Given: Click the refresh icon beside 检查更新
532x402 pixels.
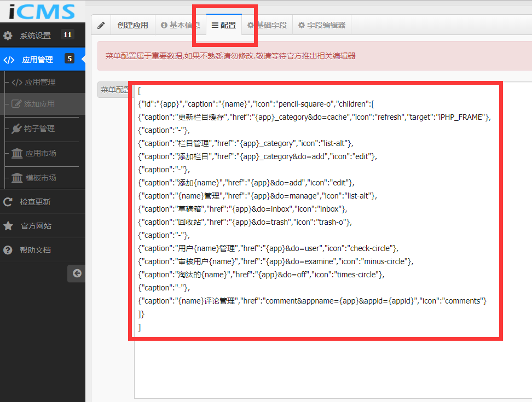Looking at the screenshot, I should click(x=8, y=202).
